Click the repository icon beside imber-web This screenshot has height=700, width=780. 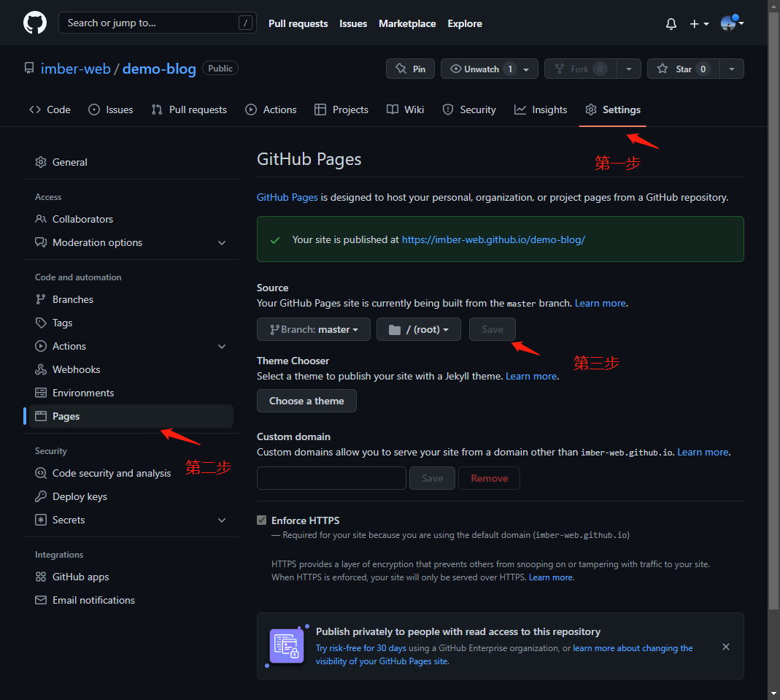(x=29, y=68)
